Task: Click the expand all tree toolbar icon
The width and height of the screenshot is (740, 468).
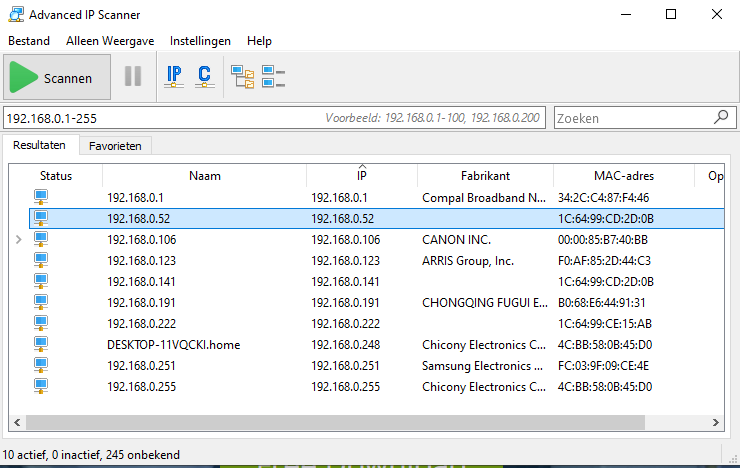Action: click(x=243, y=77)
